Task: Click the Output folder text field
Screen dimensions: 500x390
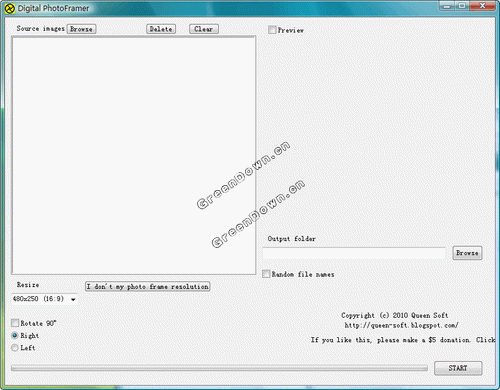Action: [354, 253]
